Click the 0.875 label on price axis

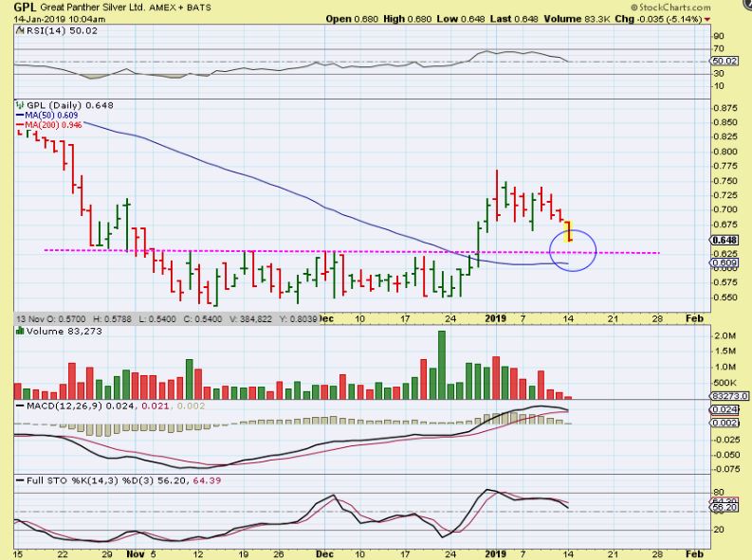coord(725,108)
